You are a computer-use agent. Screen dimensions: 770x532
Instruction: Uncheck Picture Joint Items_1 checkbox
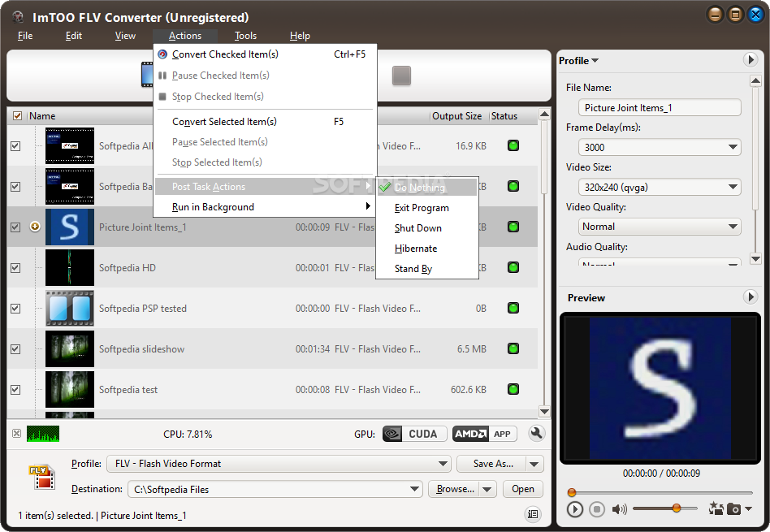coord(15,227)
